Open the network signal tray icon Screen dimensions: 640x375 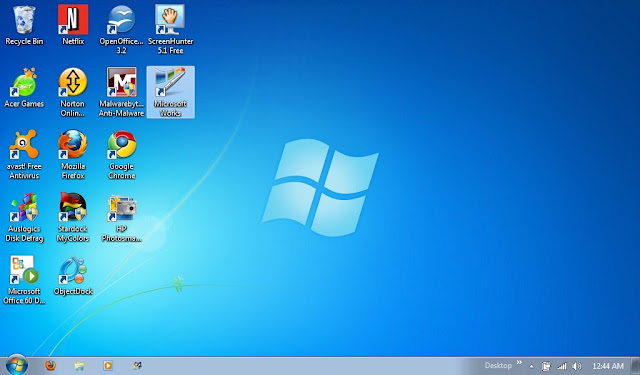tap(562, 366)
